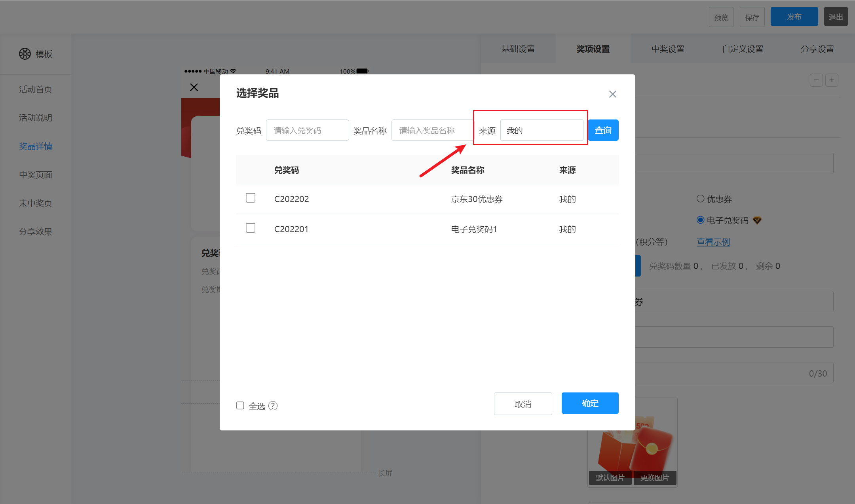Click the 模板 template icon
Screen dimensions: 855x504
(x=25, y=54)
